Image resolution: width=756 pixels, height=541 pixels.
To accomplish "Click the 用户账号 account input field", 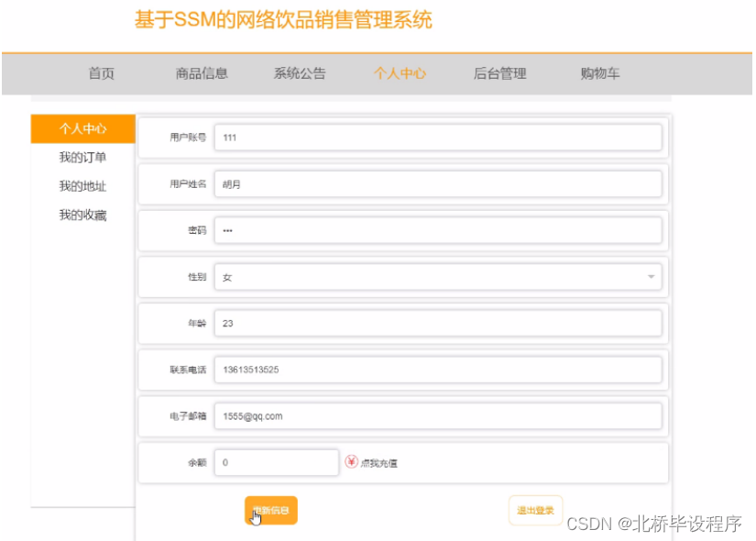I will tap(438, 137).
